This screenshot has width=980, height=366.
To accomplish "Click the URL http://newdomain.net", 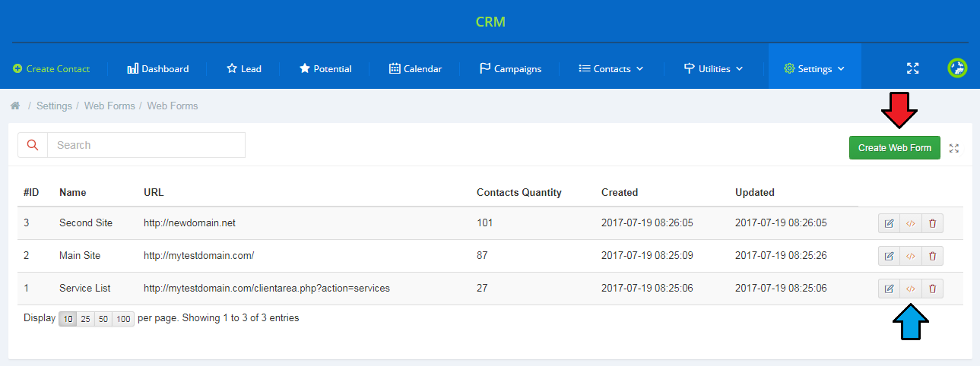I will [x=190, y=223].
